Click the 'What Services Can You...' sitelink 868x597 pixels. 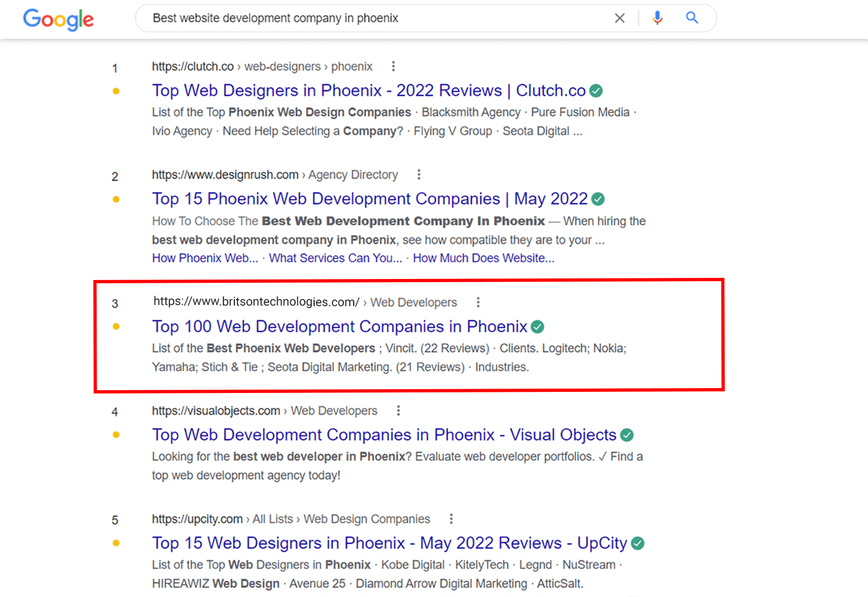335,258
